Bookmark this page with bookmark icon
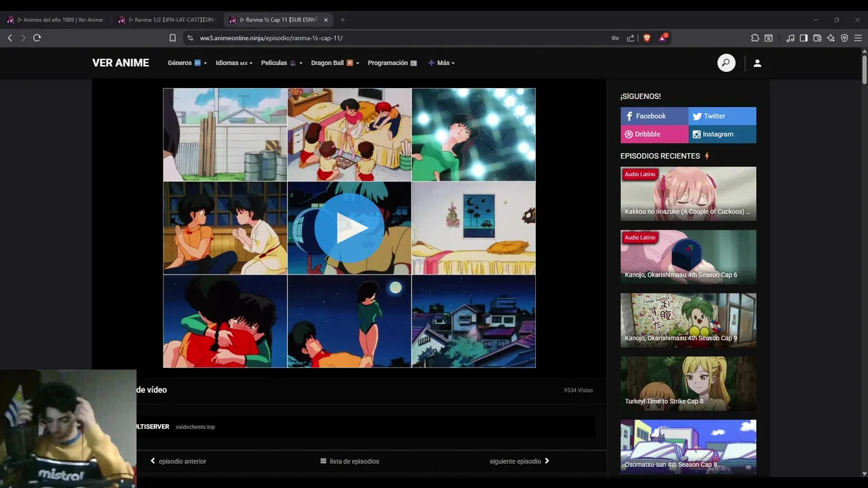Screen dimensions: 868x488 click(x=172, y=38)
